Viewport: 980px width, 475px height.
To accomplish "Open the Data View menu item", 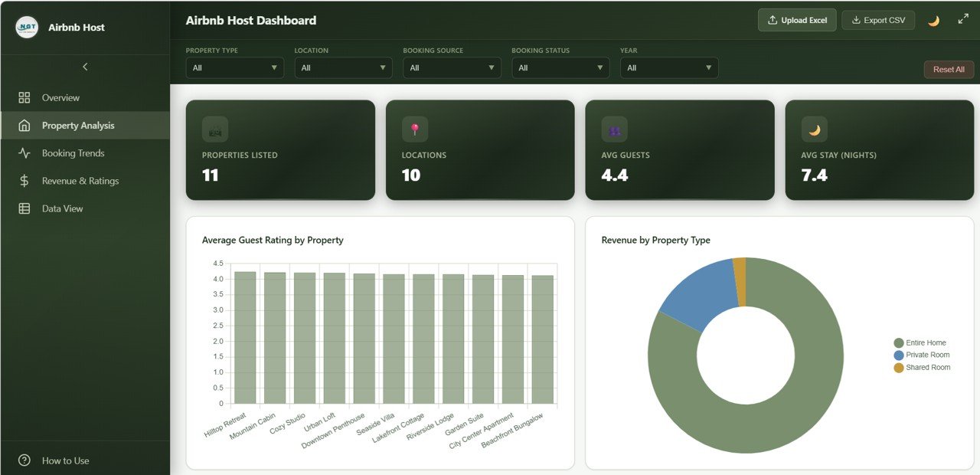I will (x=62, y=208).
